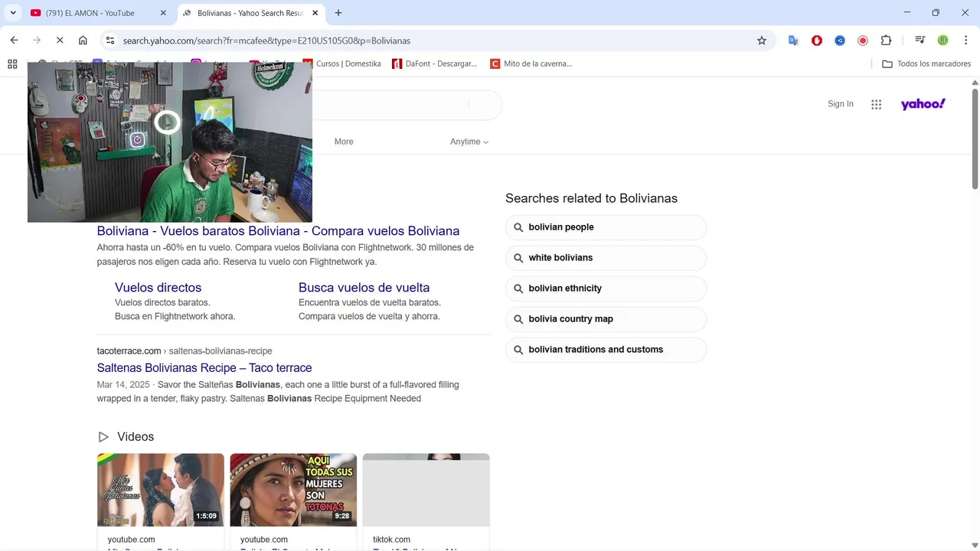The width and height of the screenshot is (980, 551).
Task: Open the Extensions puzzle menu
Action: [x=886, y=41]
